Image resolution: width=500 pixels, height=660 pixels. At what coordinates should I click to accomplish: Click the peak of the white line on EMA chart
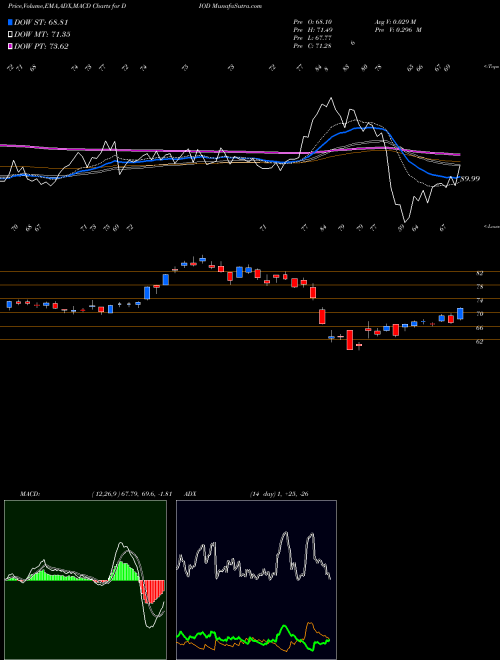coord(331,98)
